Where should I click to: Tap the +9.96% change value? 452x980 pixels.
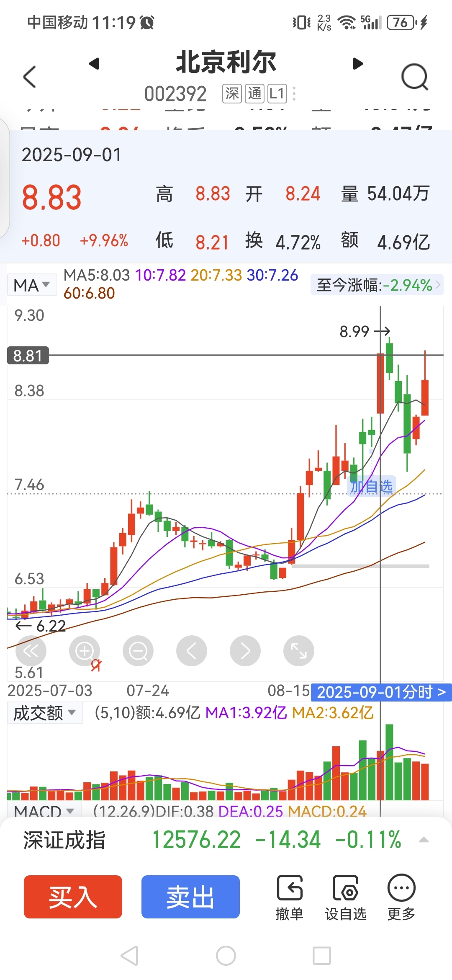104,241
